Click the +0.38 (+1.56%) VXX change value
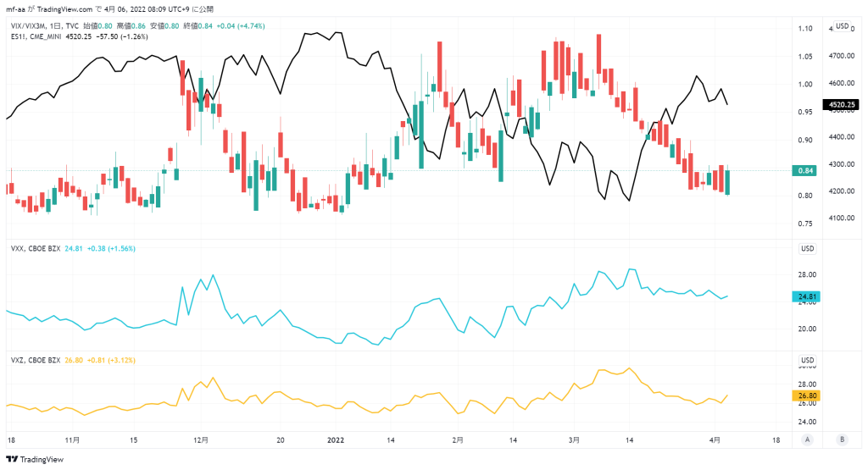Image resolution: width=868 pixels, height=470 pixels. point(111,249)
